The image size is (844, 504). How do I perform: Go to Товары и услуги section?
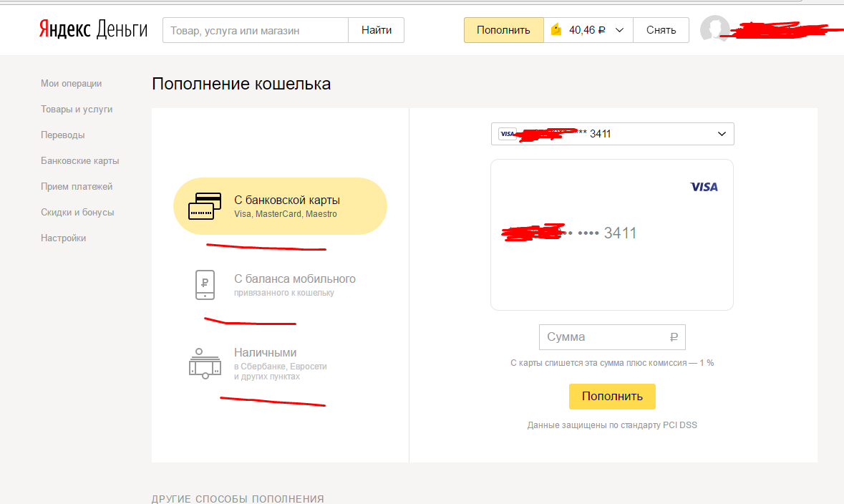[77, 110]
